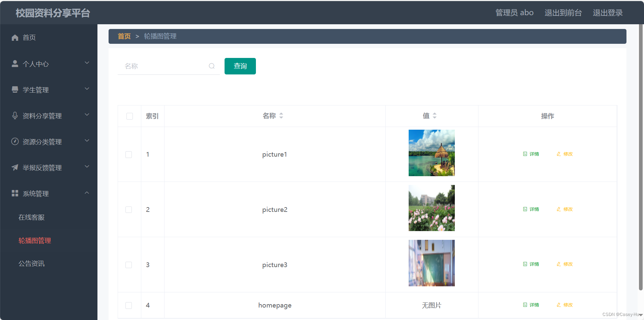Click the picture1 beach thumbnail

(432, 153)
